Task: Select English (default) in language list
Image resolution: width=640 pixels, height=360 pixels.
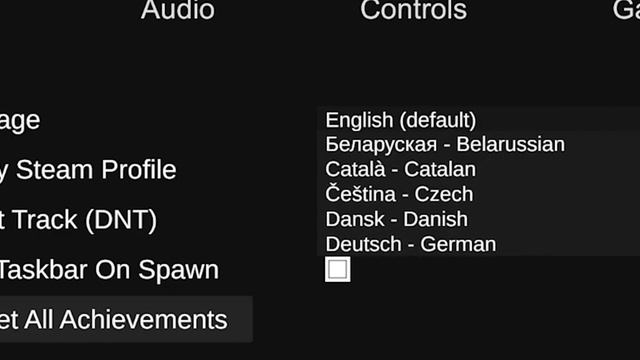Action: click(x=478, y=120)
